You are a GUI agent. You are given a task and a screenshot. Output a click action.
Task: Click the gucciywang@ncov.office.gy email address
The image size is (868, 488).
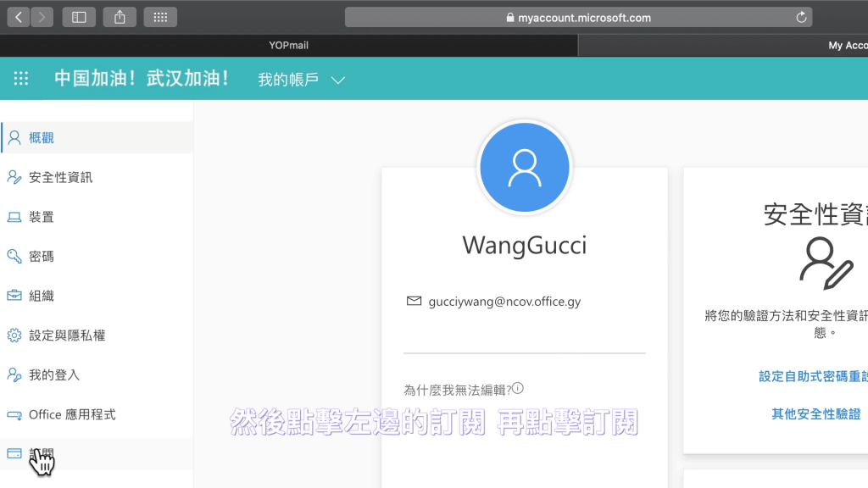pyautogui.click(x=504, y=302)
